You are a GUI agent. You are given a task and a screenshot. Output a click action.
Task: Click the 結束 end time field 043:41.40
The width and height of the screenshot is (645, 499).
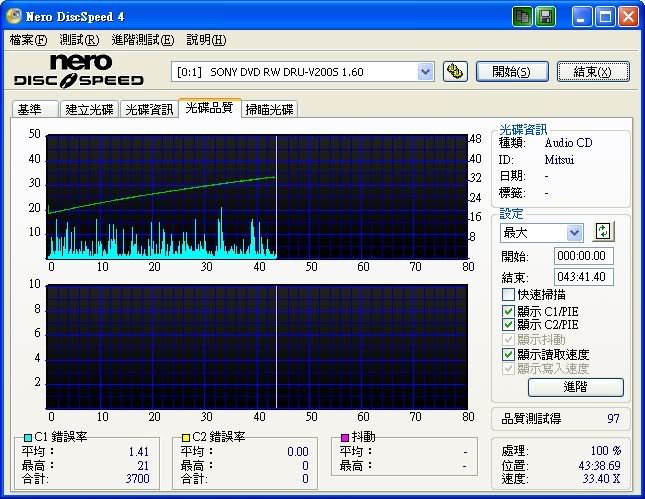pyautogui.click(x=583, y=277)
